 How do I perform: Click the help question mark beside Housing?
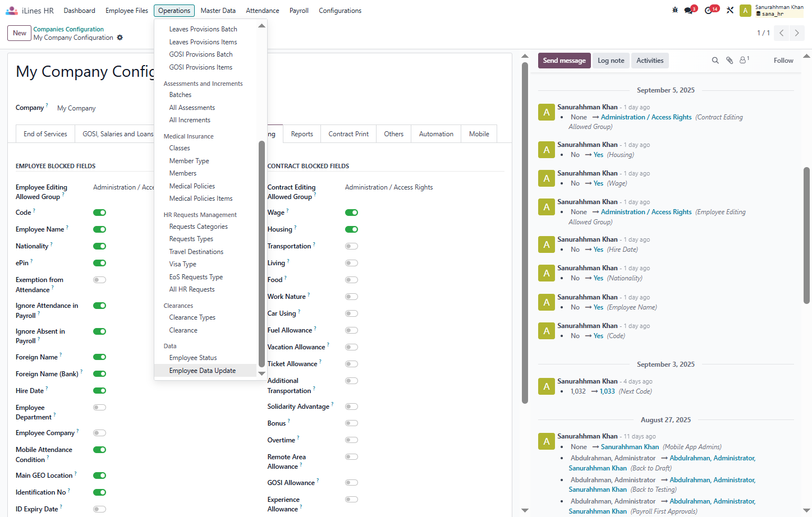[x=295, y=228]
